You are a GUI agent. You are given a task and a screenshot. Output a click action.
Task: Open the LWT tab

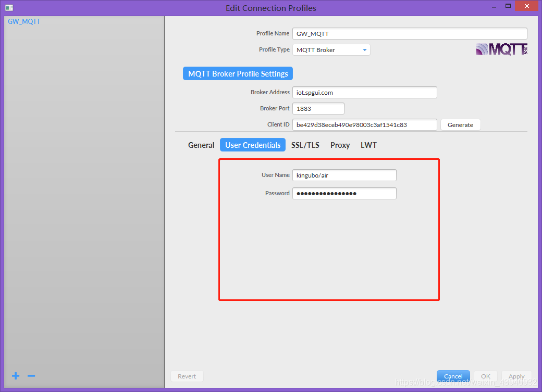pyautogui.click(x=368, y=145)
